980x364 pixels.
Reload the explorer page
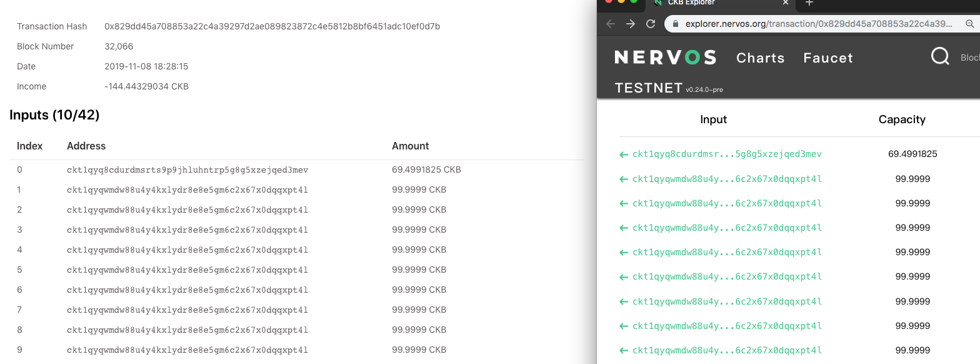click(x=651, y=24)
